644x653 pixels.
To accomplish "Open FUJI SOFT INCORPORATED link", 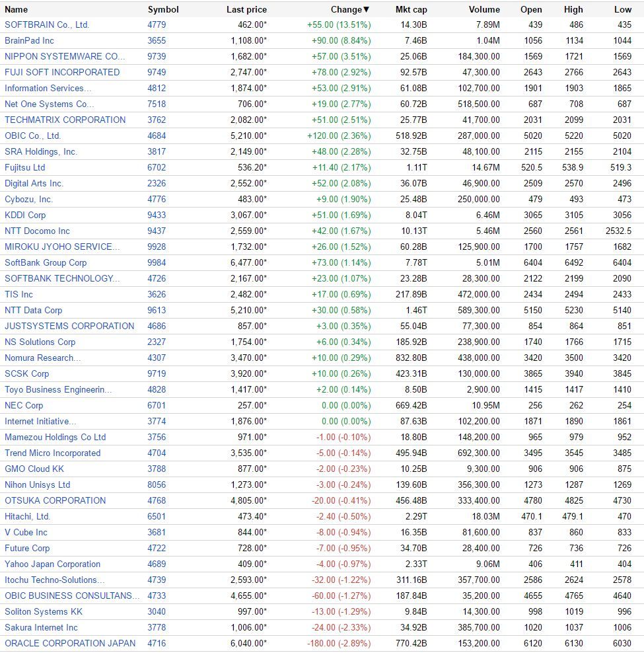I will 62,73.
